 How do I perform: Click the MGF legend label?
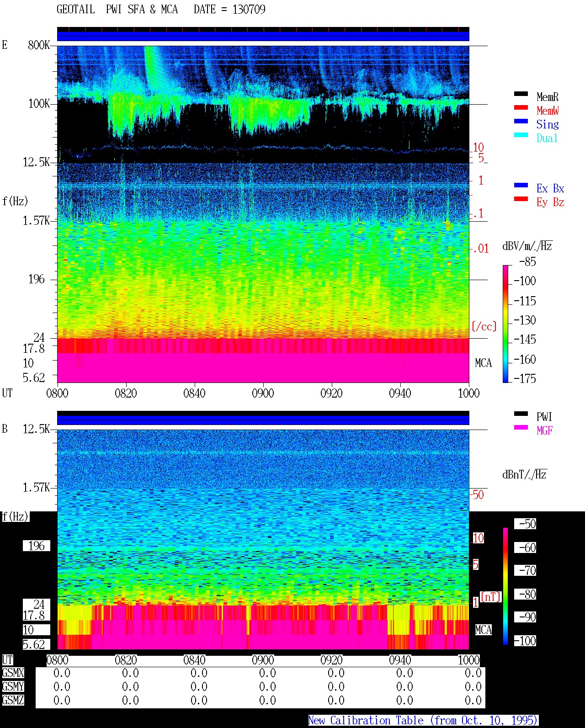(x=545, y=430)
